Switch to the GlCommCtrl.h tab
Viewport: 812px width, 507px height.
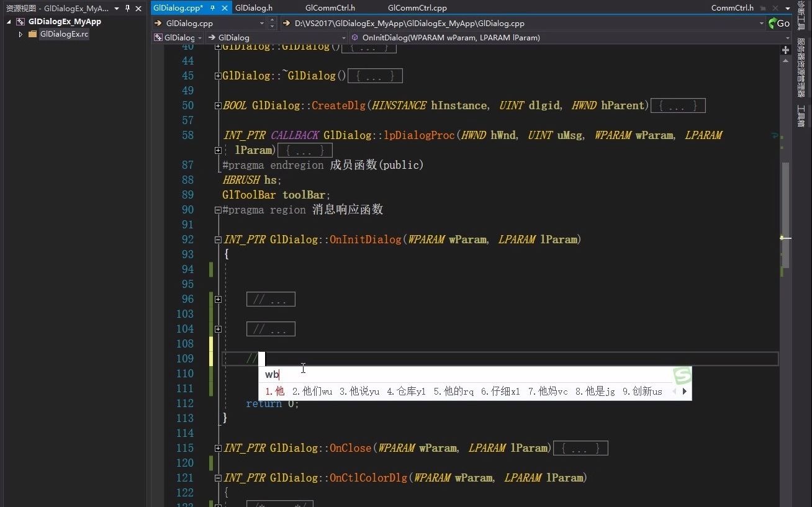click(330, 8)
